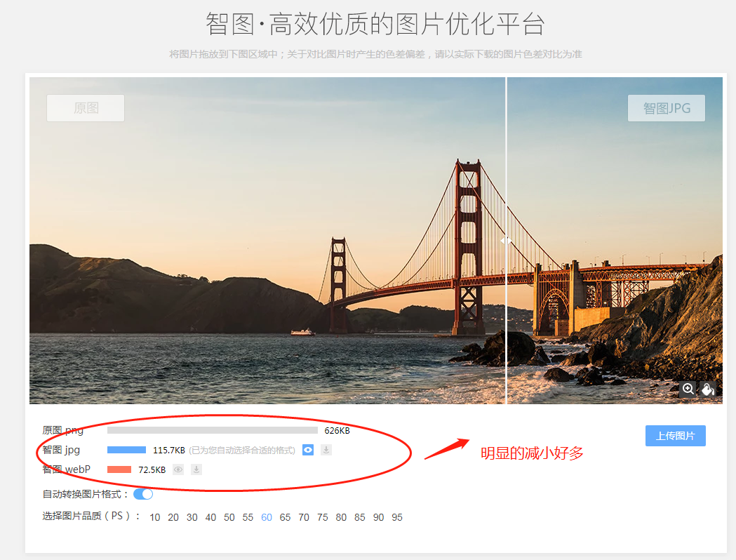
Task: Toggle visibility preview for the webP result
Action: [178, 469]
